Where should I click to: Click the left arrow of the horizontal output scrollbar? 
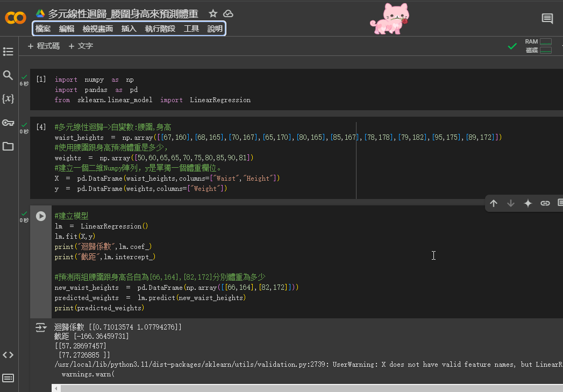[x=56, y=388]
